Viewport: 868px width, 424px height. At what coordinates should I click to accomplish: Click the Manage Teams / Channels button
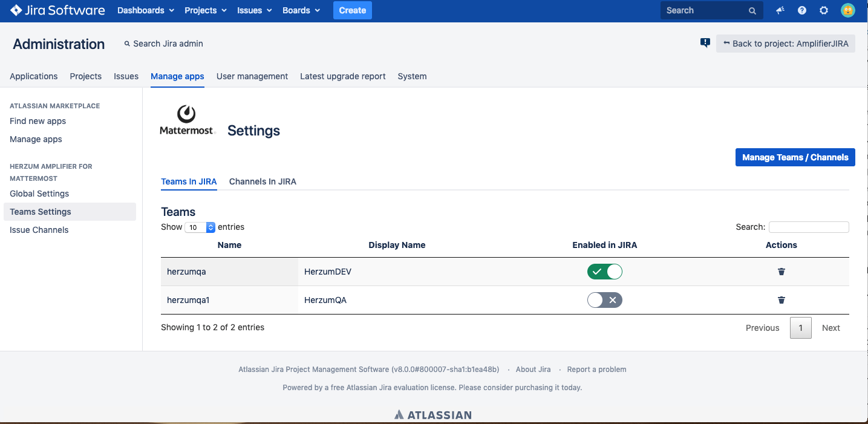[795, 157]
